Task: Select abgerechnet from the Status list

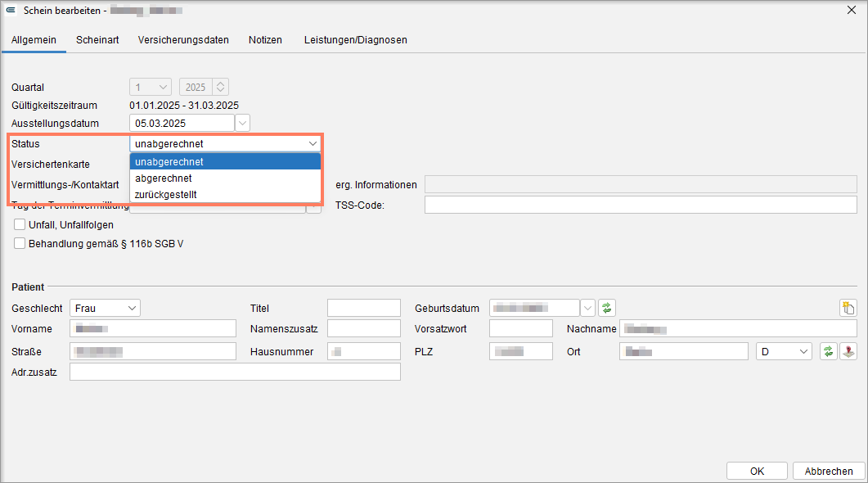Action: pos(225,178)
